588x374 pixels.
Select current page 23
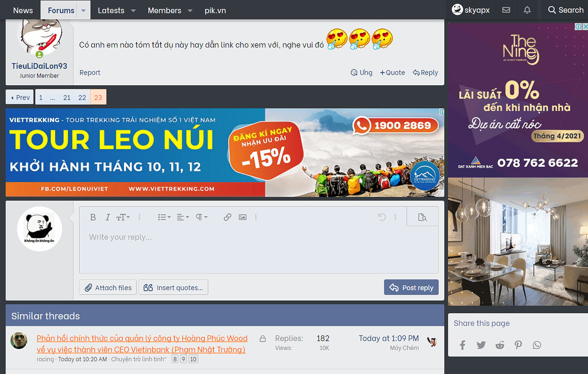[98, 98]
